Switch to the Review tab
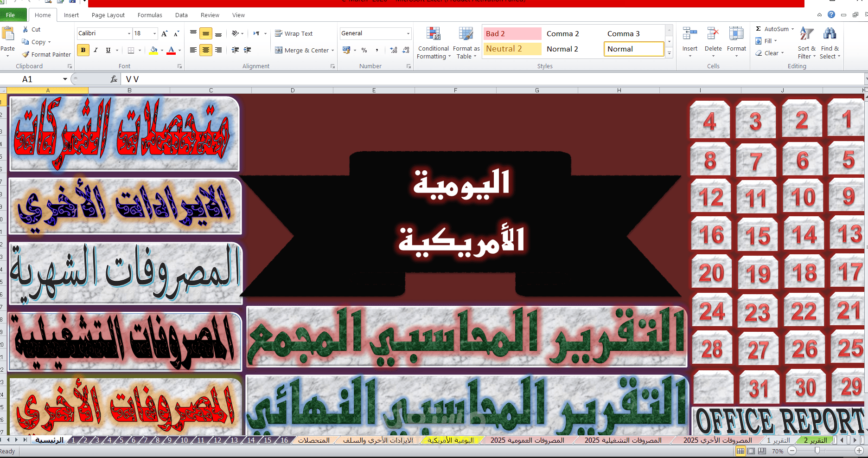 [x=210, y=15]
